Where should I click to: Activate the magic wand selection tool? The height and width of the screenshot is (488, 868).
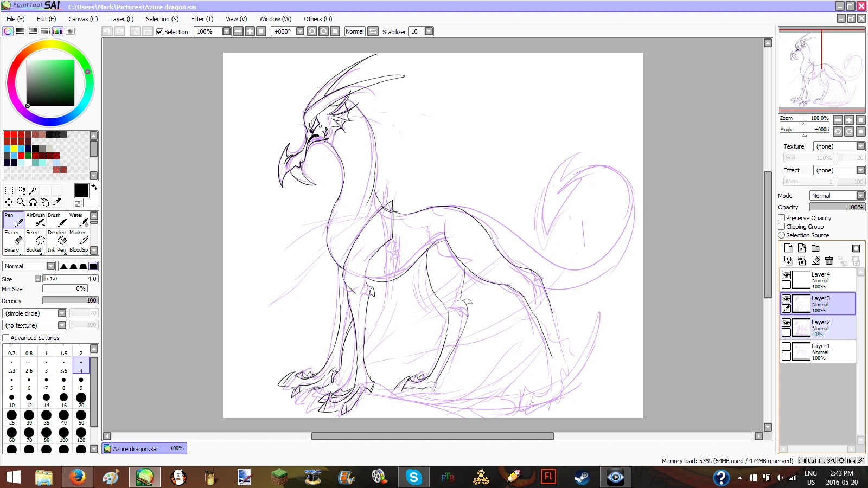click(x=33, y=190)
